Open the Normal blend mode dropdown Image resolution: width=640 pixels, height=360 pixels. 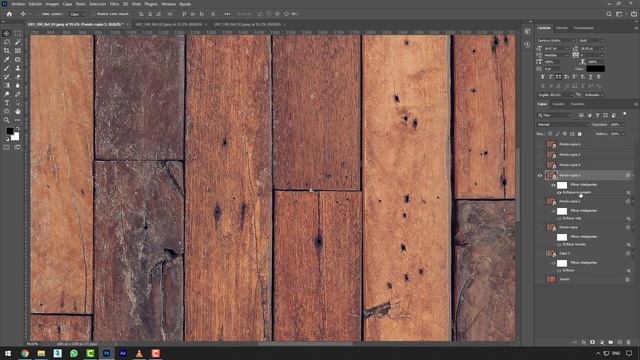pos(562,124)
